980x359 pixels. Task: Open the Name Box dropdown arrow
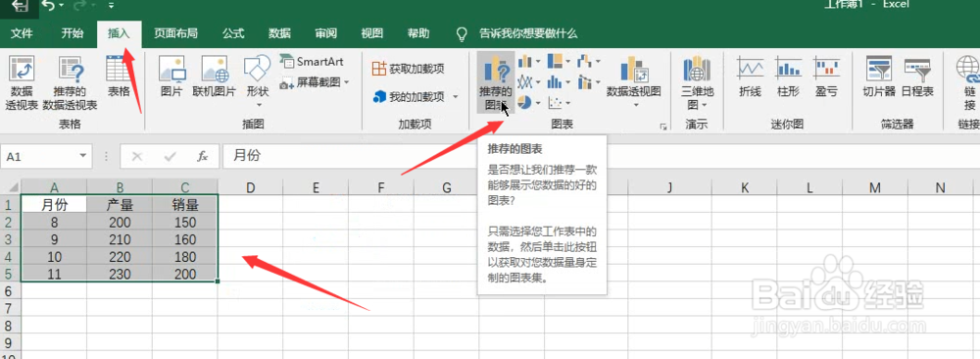point(82,156)
